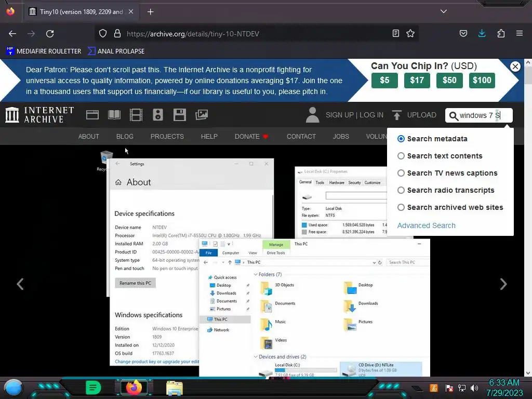Open the HELP menu item

209,137
